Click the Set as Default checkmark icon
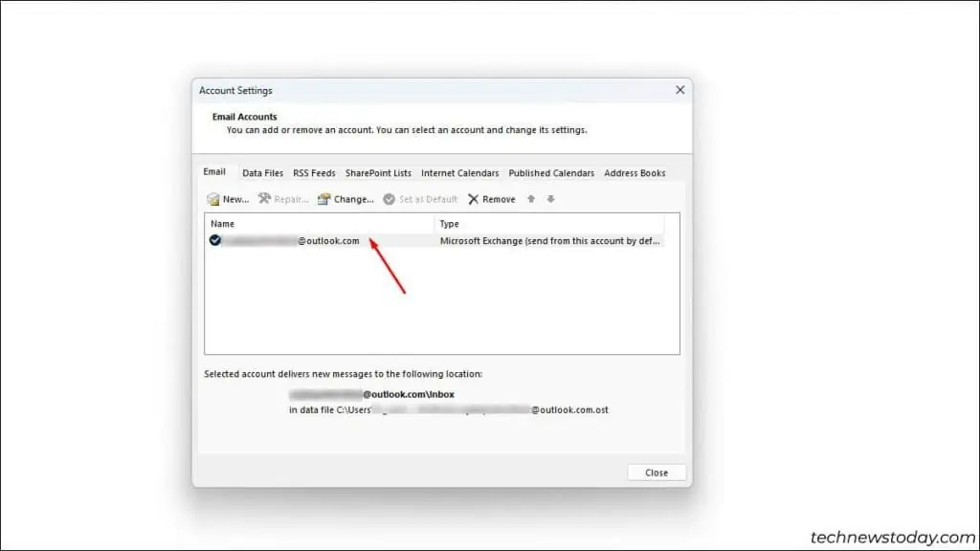Viewport: 980px width, 551px height. 387,199
